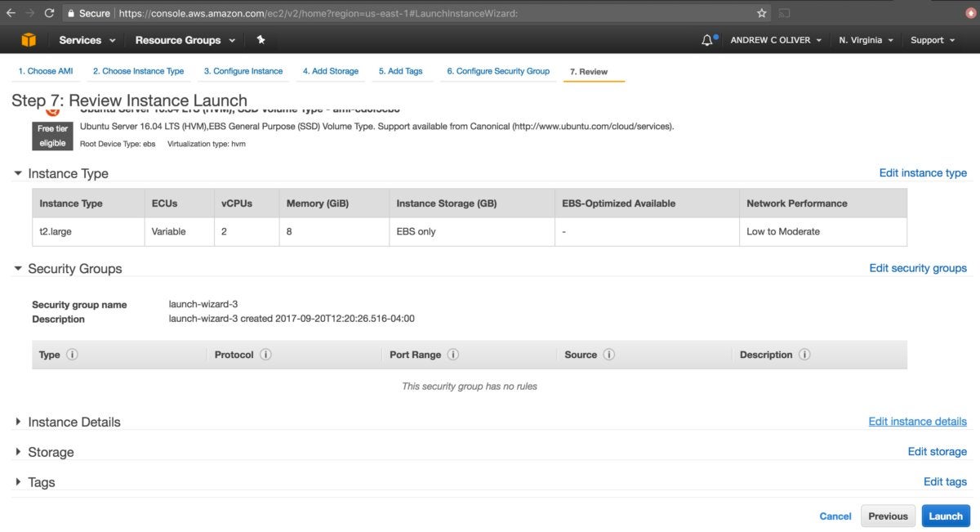Select the 7. Review tab

pyautogui.click(x=589, y=72)
